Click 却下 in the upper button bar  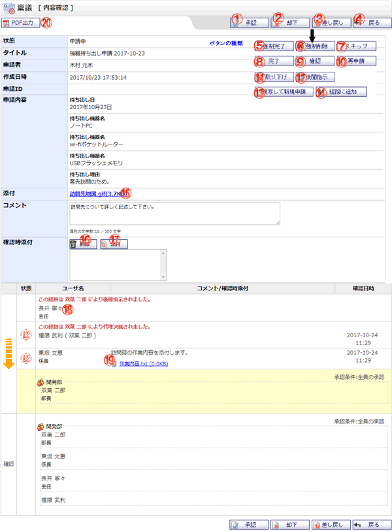290,23
